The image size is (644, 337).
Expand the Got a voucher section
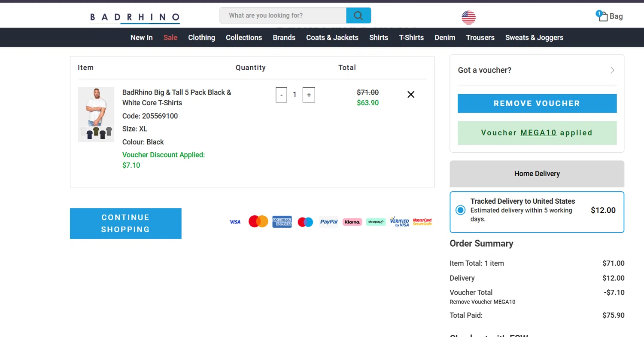[537, 70]
